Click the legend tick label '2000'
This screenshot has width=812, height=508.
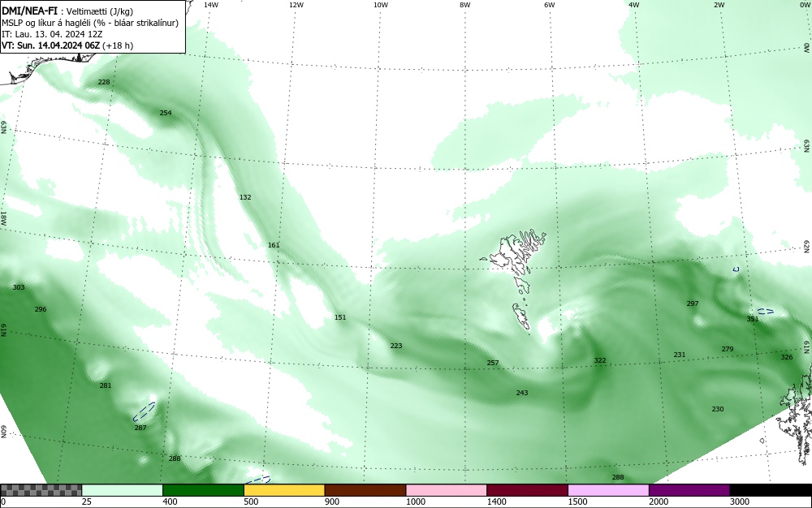click(659, 502)
